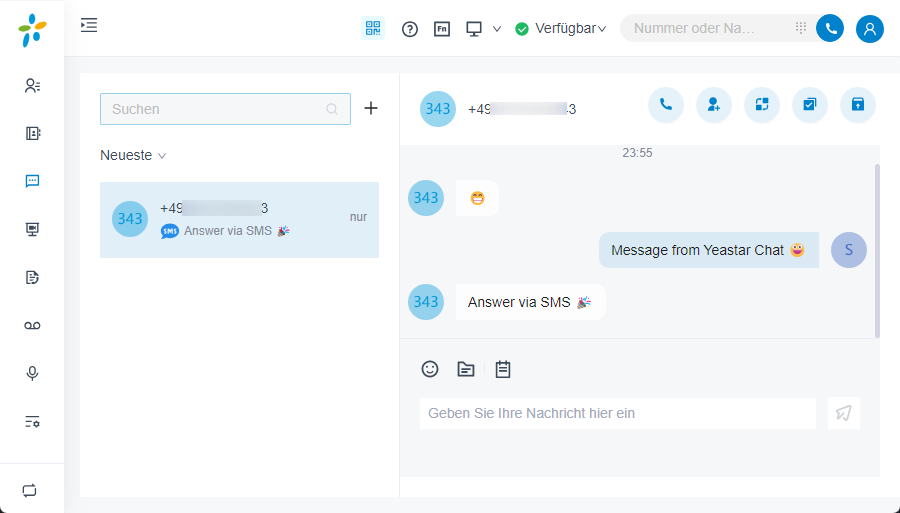900x513 pixels.
Task: Open the QR code icon in top bar
Action: pyautogui.click(x=373, y=28)
